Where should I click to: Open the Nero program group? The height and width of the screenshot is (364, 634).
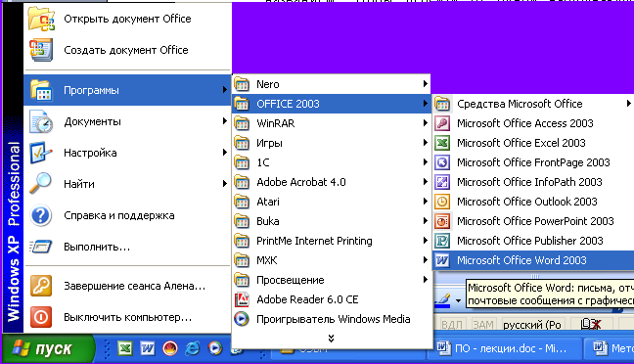(x=331, y=84)
